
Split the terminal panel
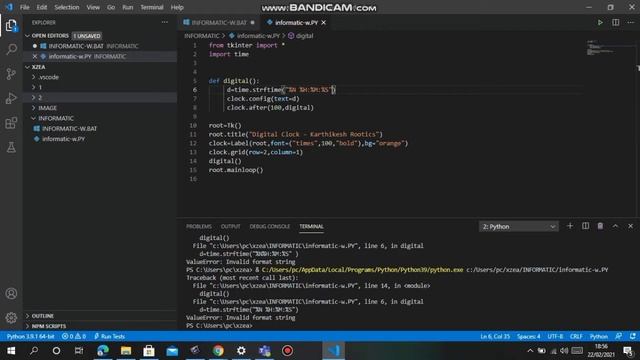pos(585,226)
